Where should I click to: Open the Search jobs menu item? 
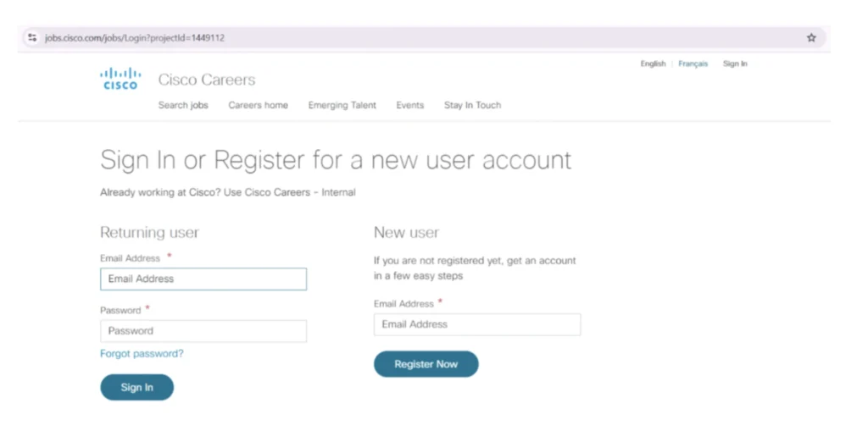pyautogui.click(x=183, y=106)
